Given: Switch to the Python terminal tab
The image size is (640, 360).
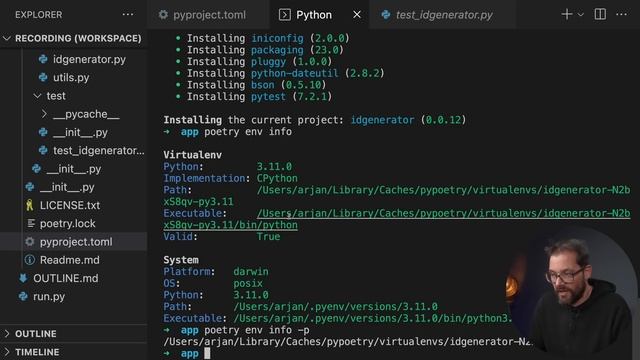Looking at the screenshot, I should pyautogui.click(x=313, y=15).
